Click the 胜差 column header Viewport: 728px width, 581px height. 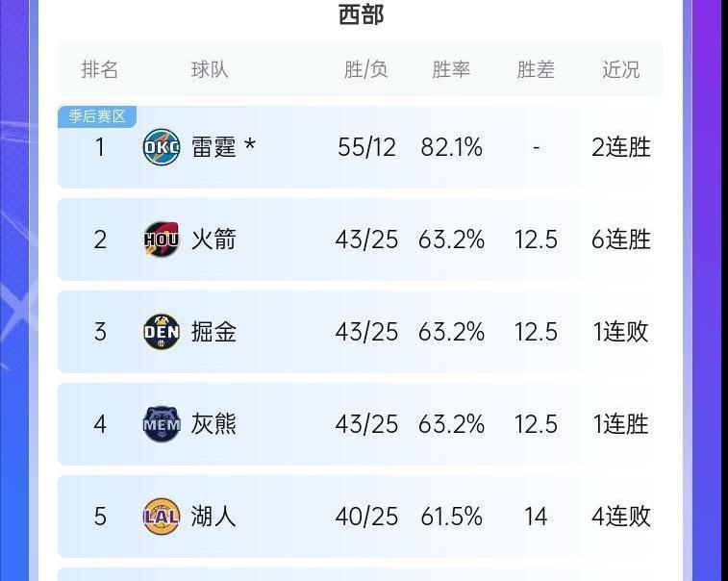click(536, 70)
